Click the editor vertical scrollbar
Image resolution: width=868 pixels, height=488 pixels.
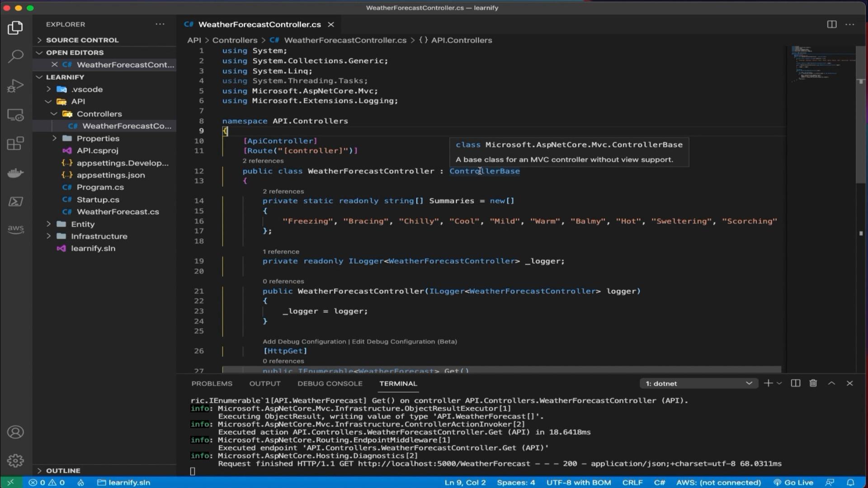861,114
